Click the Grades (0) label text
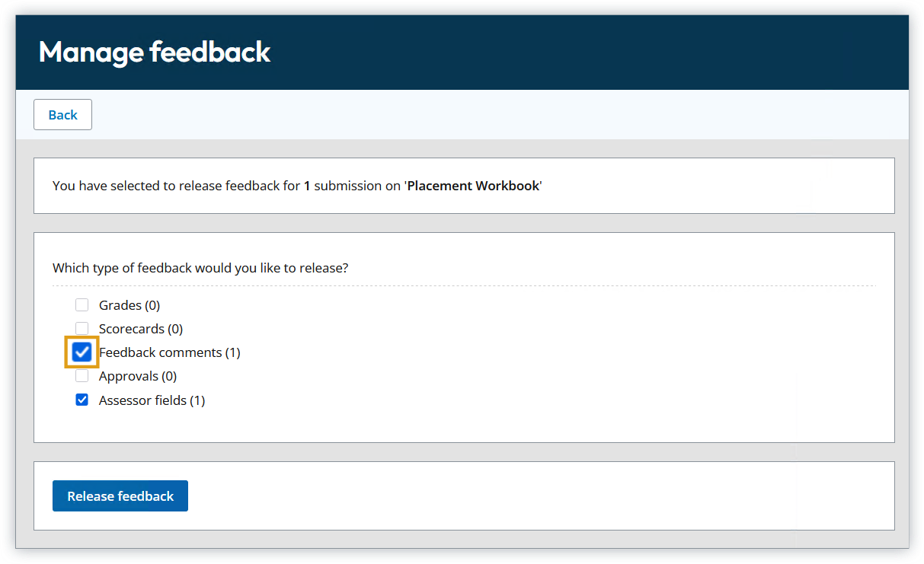 pyautogui.click(x=129, y=305)
